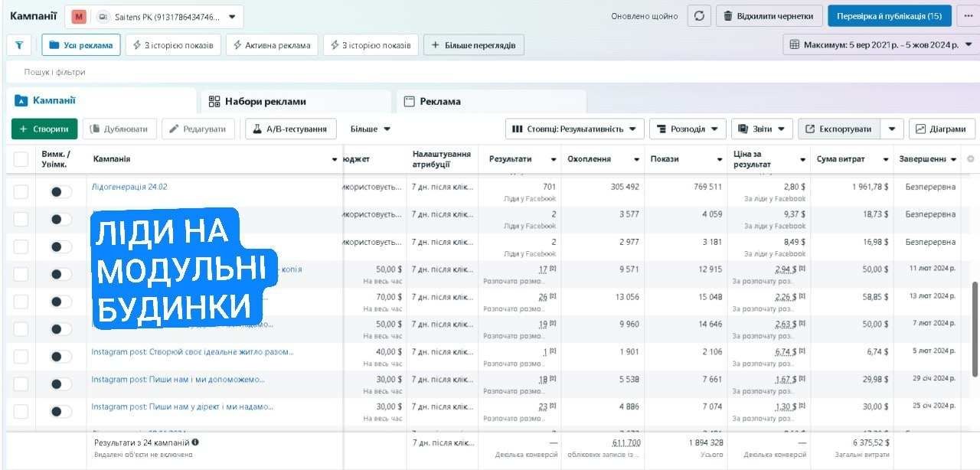The height and width of the screenshot is (470, 980).
Task: Check the select-all checkbox in table header
Action: 21,159
